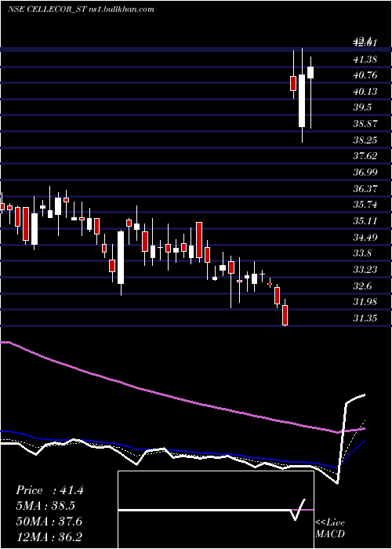
Task: Select the 40.13 price axis label
Action: tap(365, 92)
